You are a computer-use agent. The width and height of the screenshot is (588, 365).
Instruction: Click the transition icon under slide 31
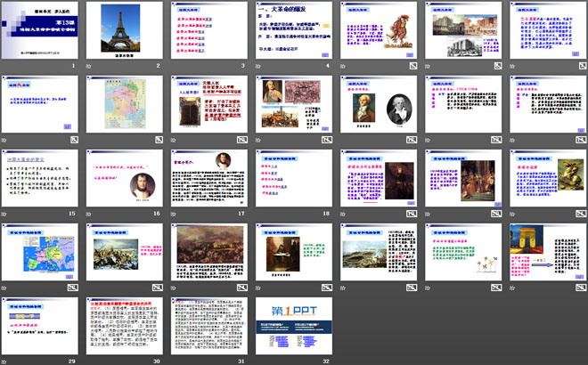(173, 361)
